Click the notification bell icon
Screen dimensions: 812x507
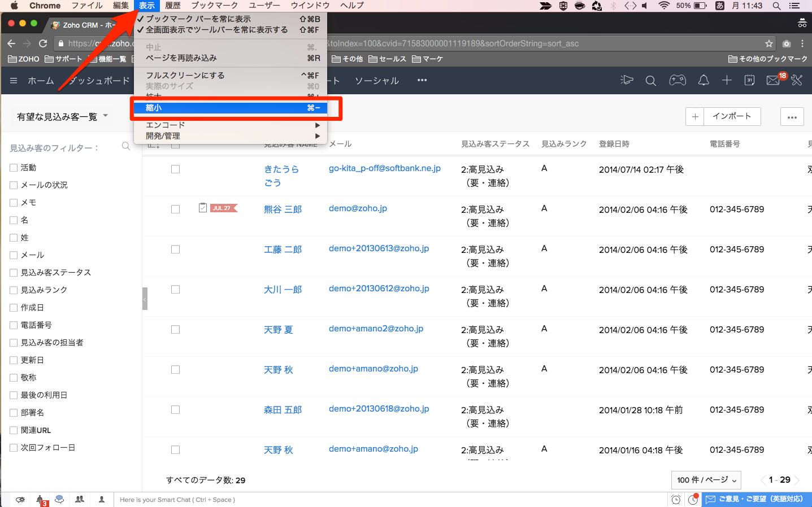coord(704,81)
